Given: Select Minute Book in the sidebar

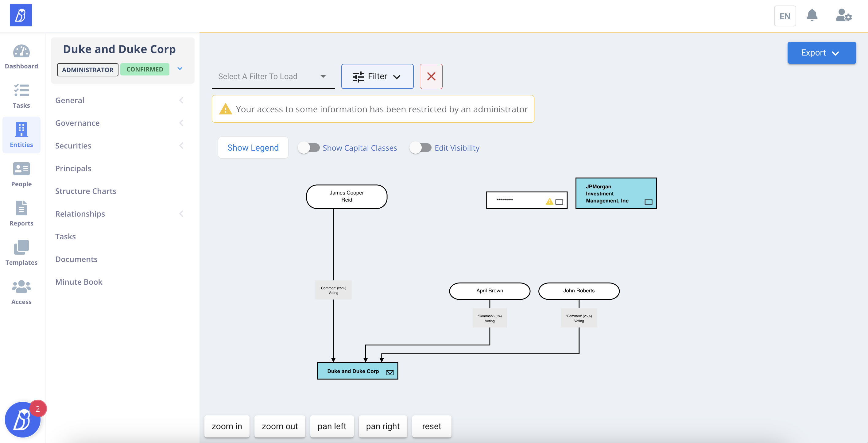Looking at the screenshot, I should tap(79, 282).
